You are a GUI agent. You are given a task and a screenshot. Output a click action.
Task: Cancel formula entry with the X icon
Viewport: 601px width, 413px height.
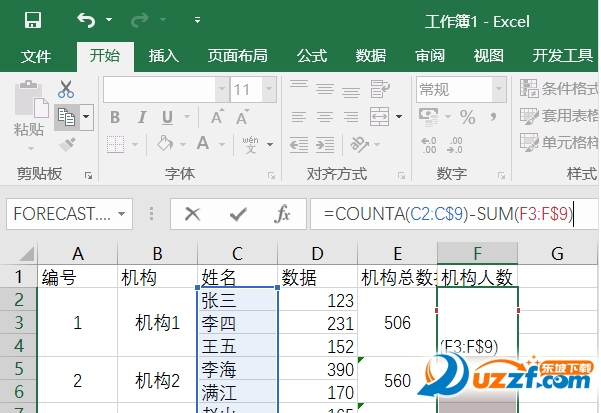click(192, 213)
